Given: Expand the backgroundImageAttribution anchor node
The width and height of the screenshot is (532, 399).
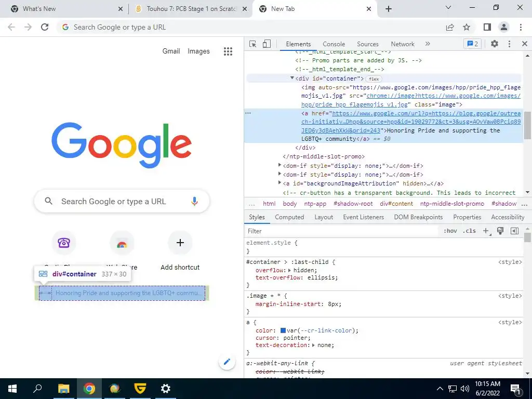Looking at the screenshot, I should [280, 183].
